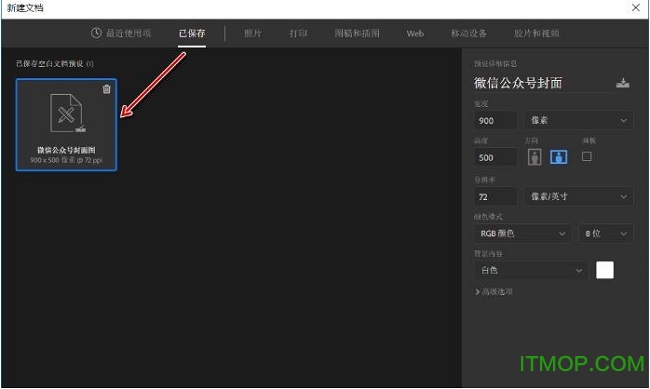This screenshot has height=389, width=650.
Task: Open the background contents 白色 dropdown
Action: coord(531,270)
